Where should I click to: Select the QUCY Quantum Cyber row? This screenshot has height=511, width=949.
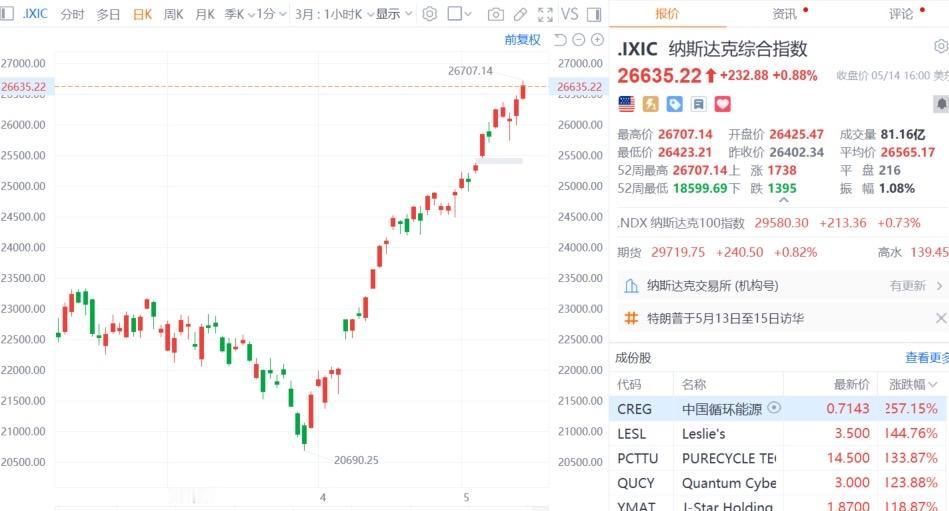(x=778, y=483)
